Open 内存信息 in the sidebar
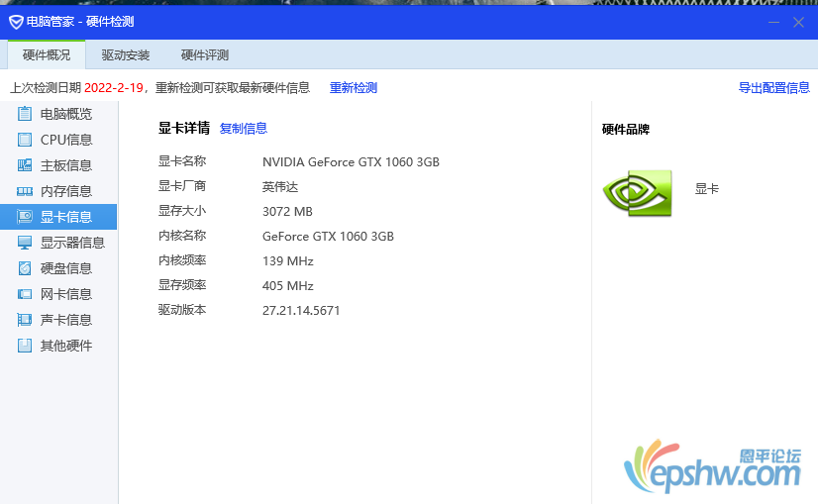This screenshot has height=504, width=818. pyautogui.click(x=58, y=191)
